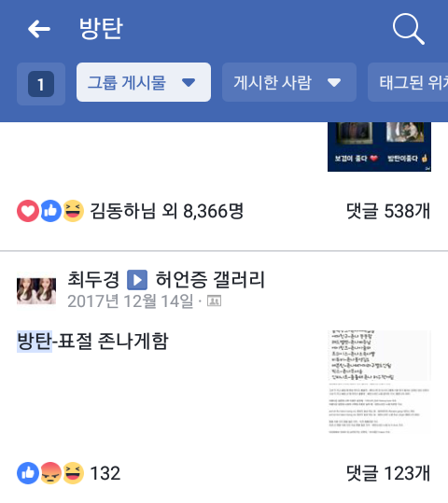The image size is (448, 503).
Task: Open 댓글 123개 comments link
Action: [x=388, y=473]
